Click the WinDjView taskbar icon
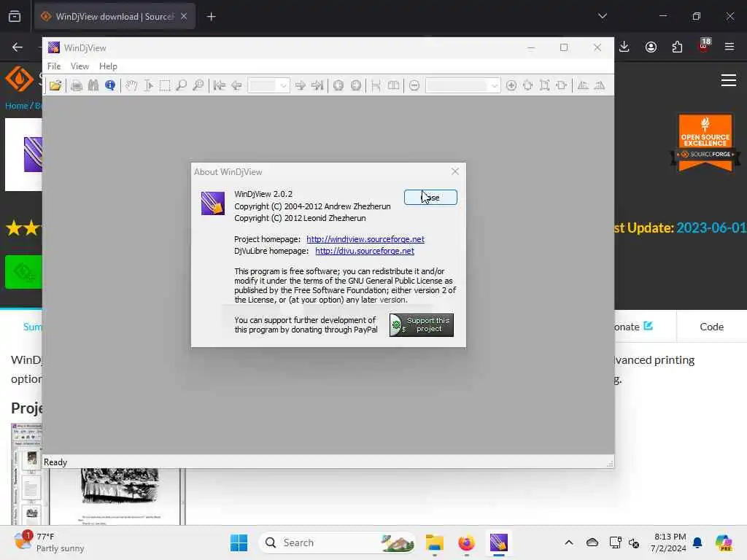747x560 pixels. 499,542
